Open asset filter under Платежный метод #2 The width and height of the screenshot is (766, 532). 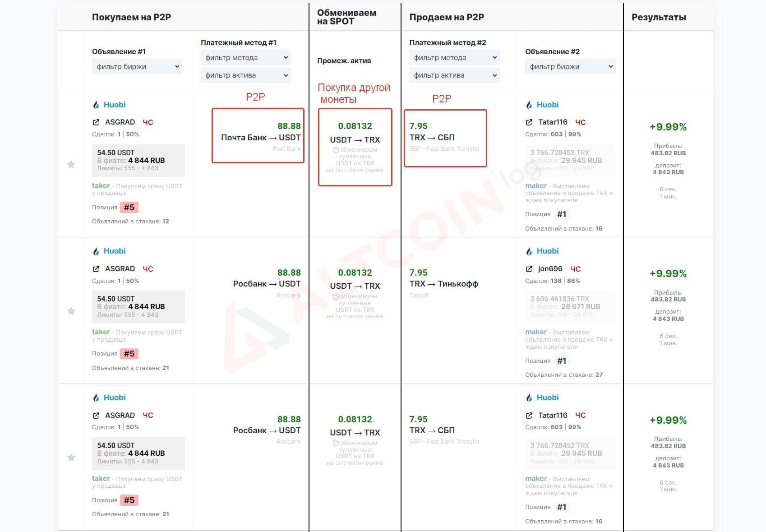click(x=454, y=75)
